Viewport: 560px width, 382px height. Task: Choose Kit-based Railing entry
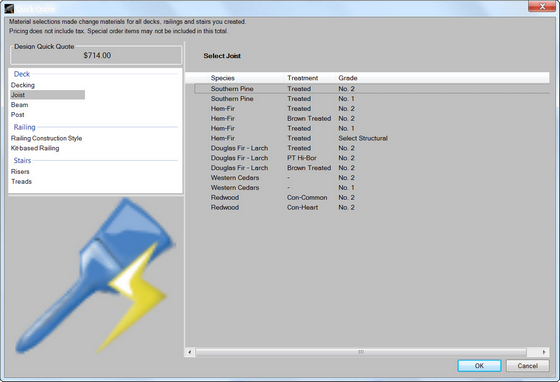click(35, 148)
